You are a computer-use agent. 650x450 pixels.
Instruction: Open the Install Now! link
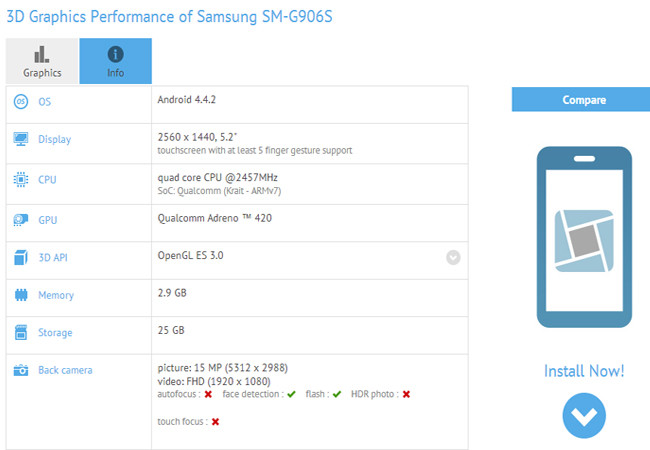(584, 371)
